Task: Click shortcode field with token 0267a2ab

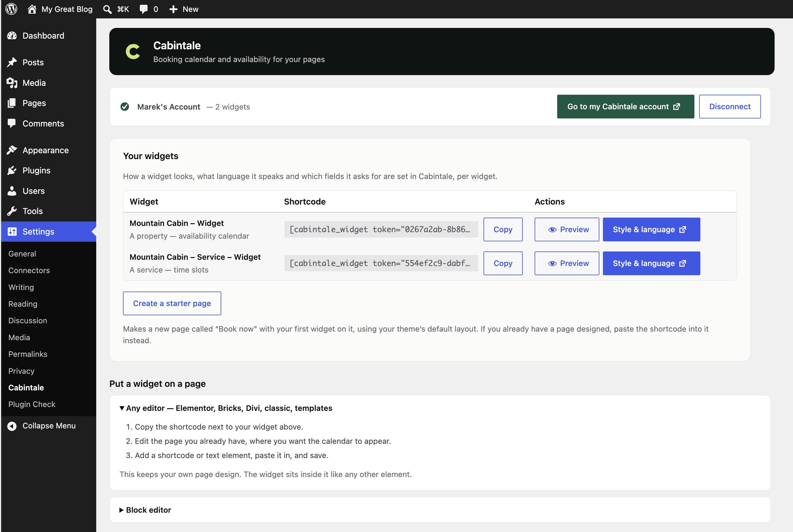Action: (x=381, y=230)
